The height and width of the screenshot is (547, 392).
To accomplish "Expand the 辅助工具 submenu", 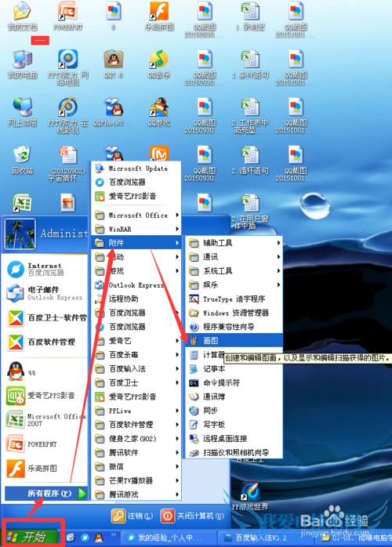I will 234,243.
